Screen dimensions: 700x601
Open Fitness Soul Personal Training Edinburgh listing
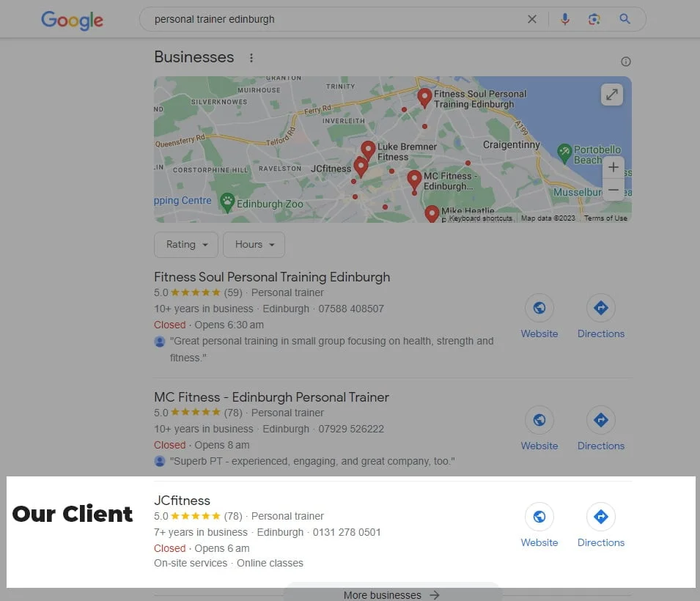click(272, 277)
